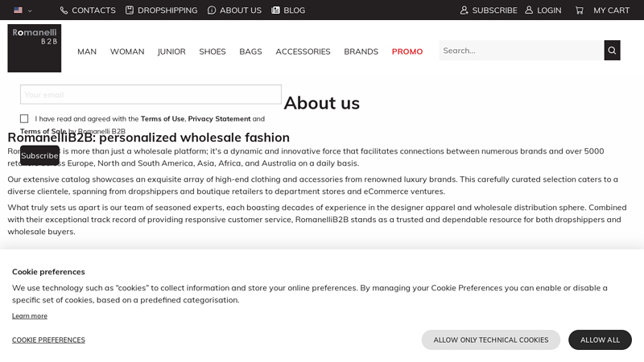The width and height of the screenshot is (644, 362).
Task: Expand the language selector chevron
Action: (x=30, y=10)
